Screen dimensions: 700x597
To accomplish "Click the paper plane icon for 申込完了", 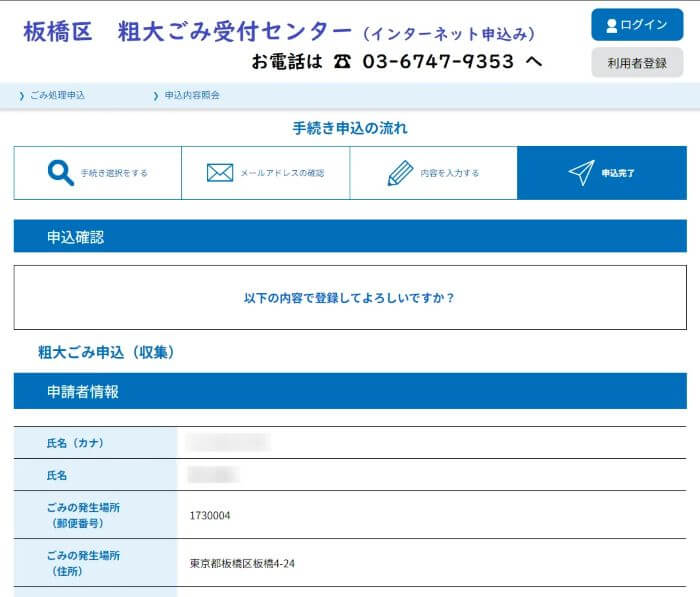I will (582, 173).
